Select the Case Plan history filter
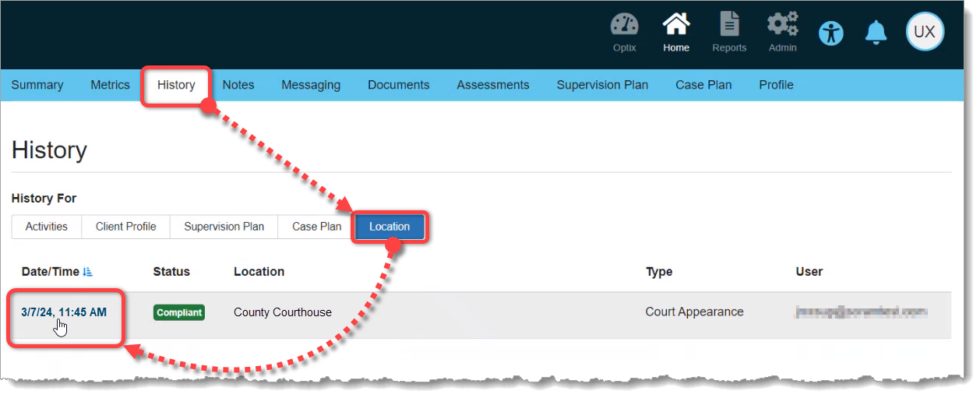 point(316,227)
